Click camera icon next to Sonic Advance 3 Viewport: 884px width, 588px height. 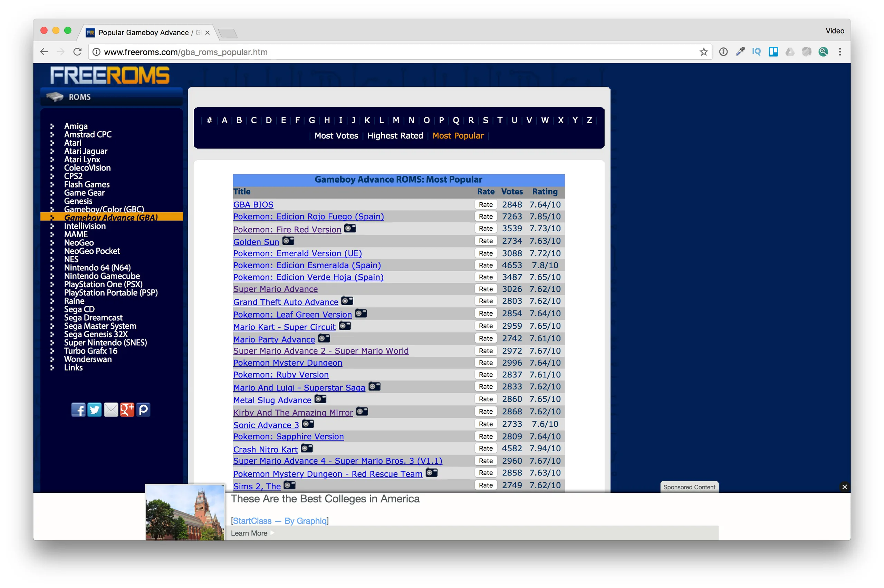tap(308, 423)
